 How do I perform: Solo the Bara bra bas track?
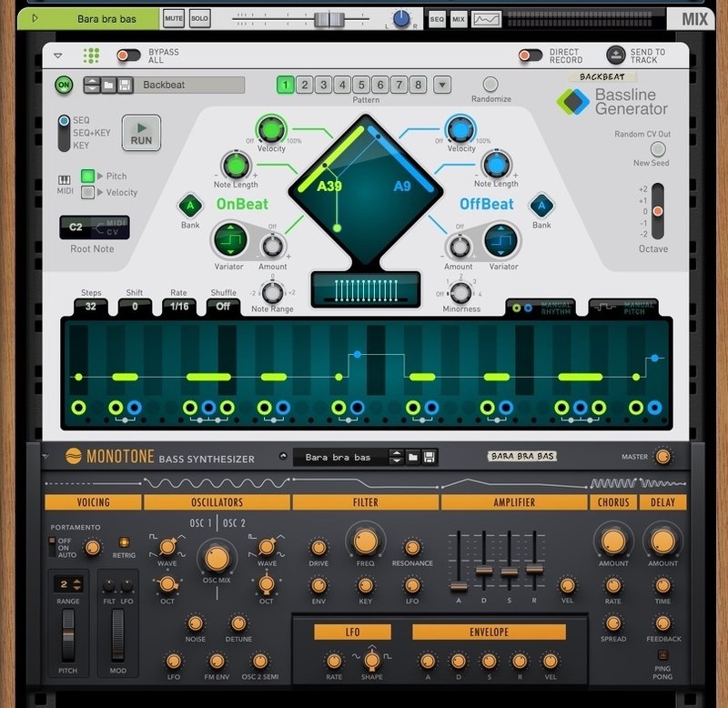(199, 18)
